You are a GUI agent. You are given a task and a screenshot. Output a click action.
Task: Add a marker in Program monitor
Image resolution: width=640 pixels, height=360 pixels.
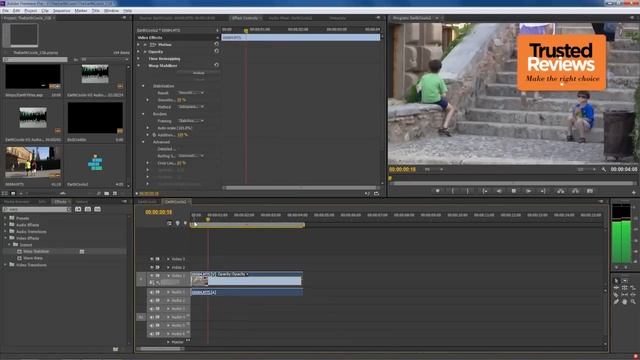438,191
